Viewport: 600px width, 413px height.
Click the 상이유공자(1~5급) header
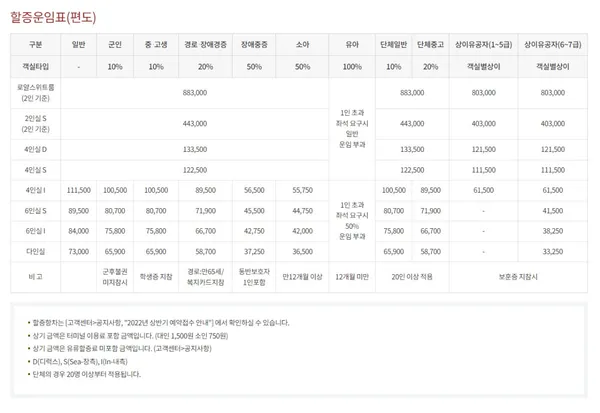pos(484,44)
